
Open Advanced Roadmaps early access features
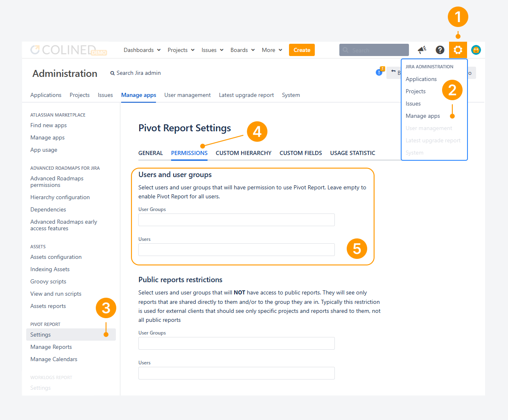tap(64, 225)
